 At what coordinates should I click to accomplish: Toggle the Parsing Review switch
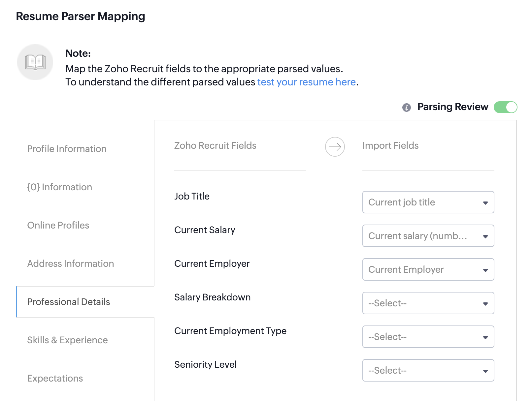505,107
